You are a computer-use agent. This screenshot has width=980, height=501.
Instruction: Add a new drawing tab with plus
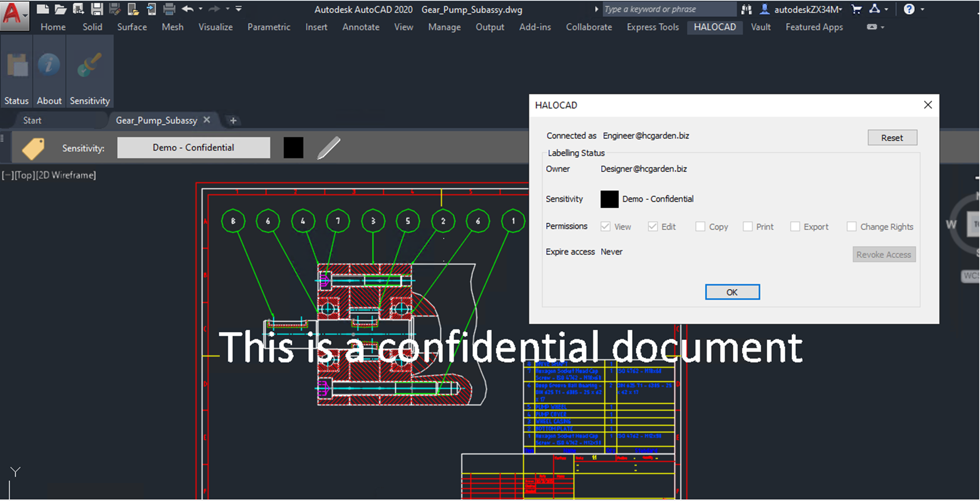[x=233, y=121]
